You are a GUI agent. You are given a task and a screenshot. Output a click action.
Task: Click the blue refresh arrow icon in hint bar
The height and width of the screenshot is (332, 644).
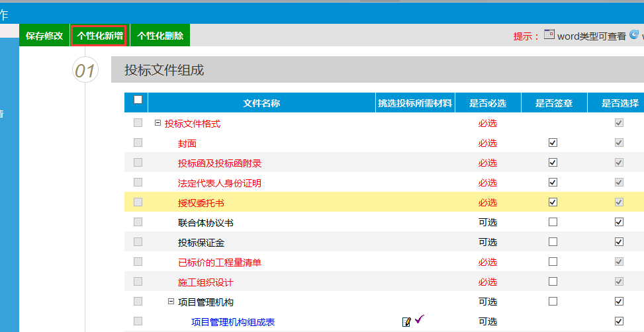634,34
